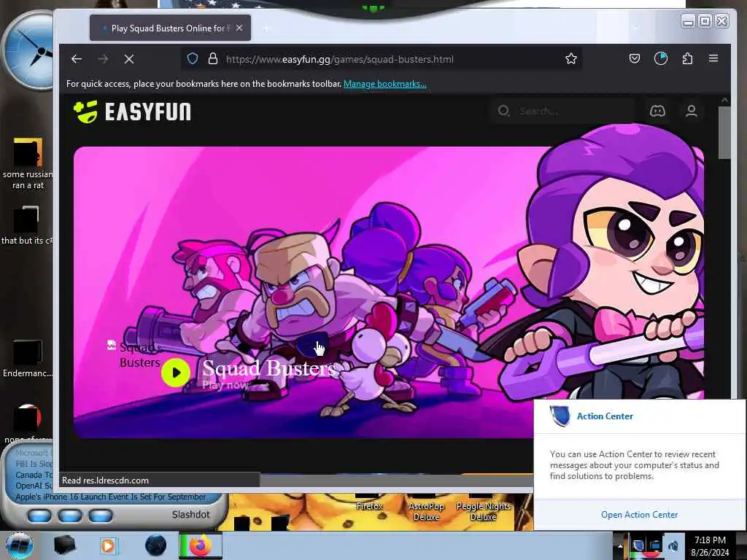Click the Action Center shield in popup
Viewport: 747px width, 560px height.
coord(560,416)
